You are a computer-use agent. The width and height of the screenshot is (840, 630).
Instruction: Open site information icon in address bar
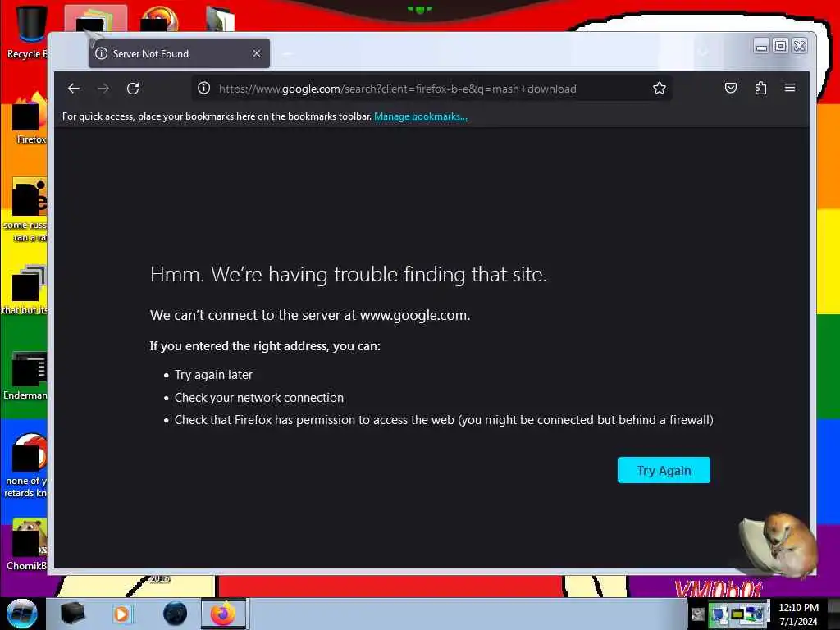tap(203, 88)
